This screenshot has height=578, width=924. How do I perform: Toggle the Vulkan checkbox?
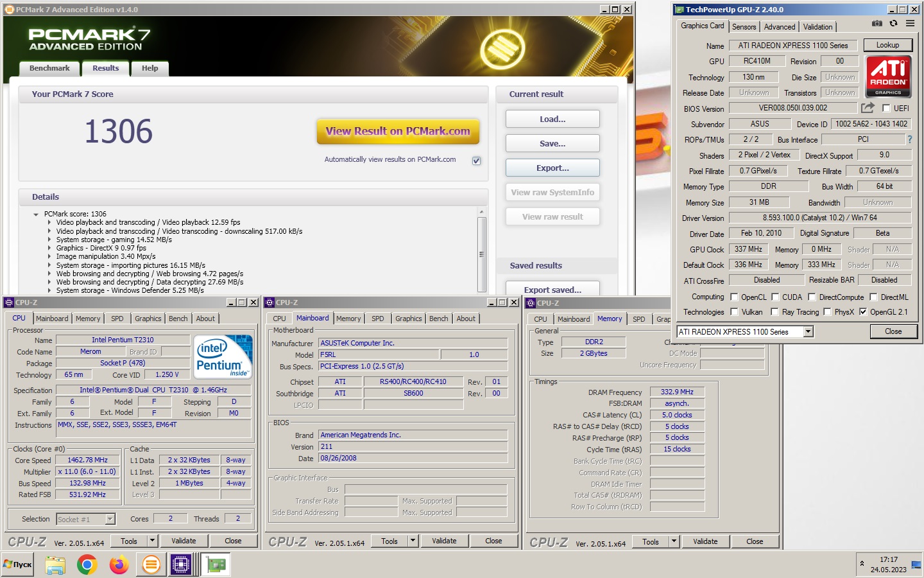point(734,312)
